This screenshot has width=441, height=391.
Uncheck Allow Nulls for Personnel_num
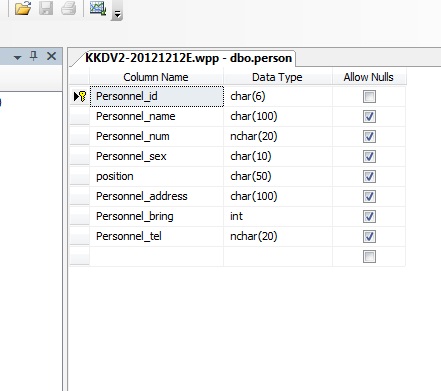tap(369, 137)
